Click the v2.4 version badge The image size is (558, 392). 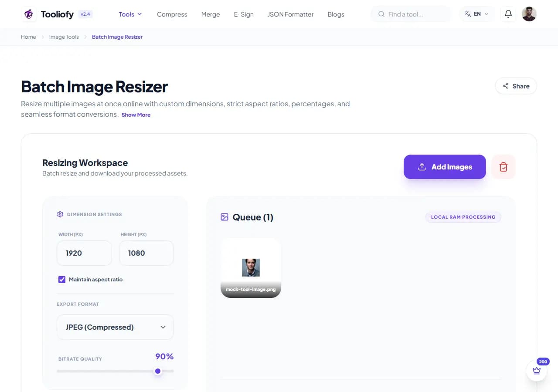85,14
